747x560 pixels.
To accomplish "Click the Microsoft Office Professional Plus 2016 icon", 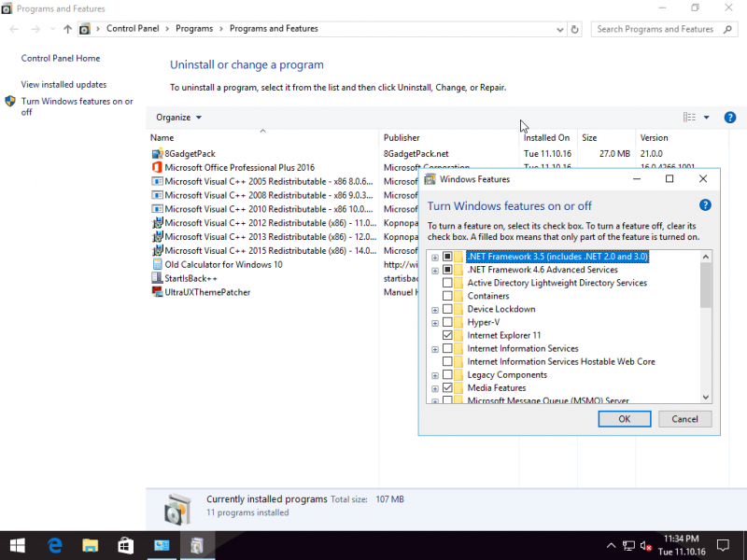I will (157, 168).
